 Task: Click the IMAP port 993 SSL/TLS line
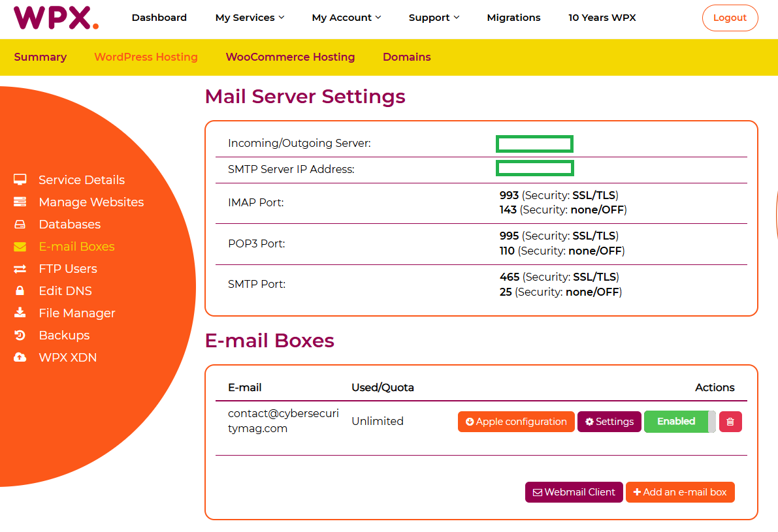pyautogui.click(x=559, y=195)
